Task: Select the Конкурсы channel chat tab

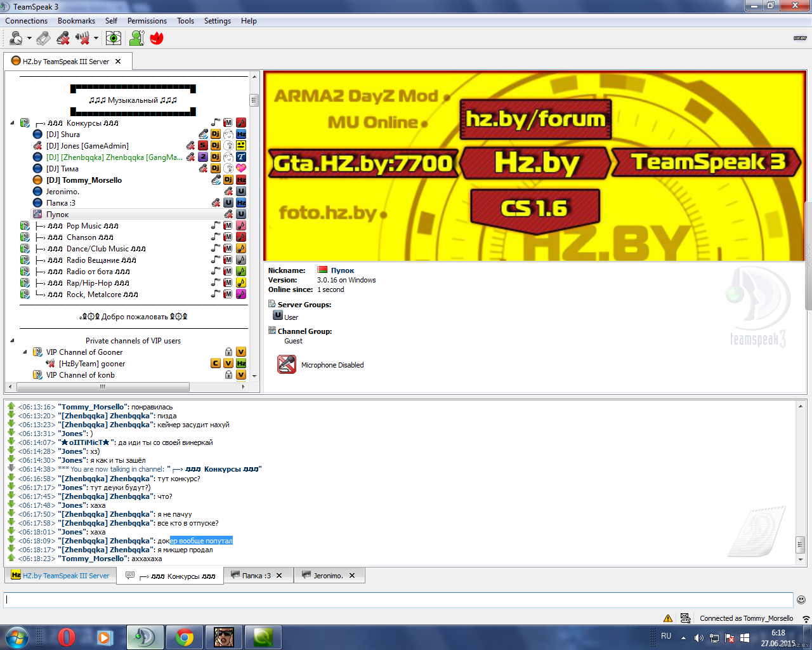Action: [170, 576]
